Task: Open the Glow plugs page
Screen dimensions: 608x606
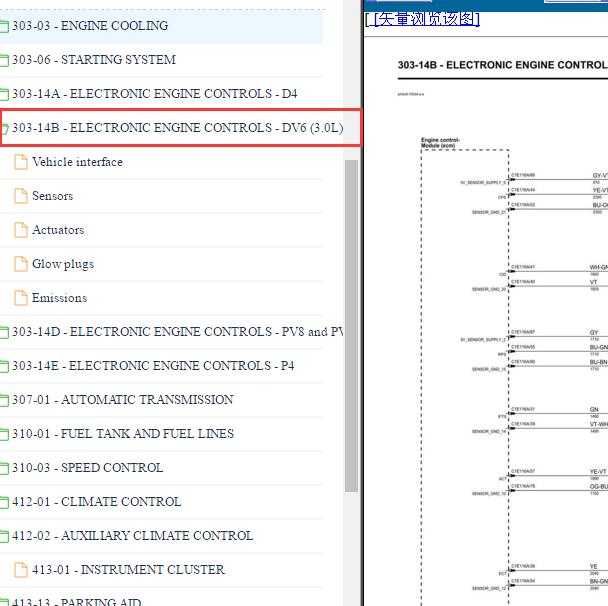Action: (63, 264)
